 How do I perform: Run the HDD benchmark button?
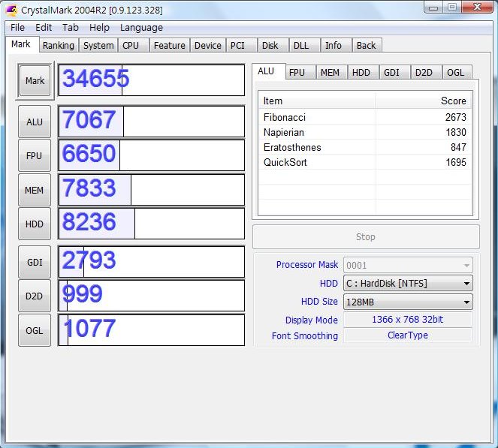(35, 224)
